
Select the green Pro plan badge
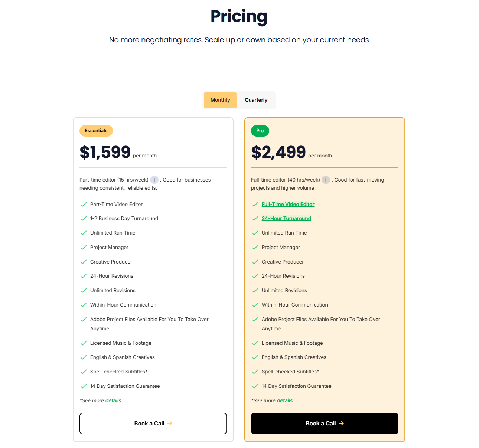coord(260,131)
